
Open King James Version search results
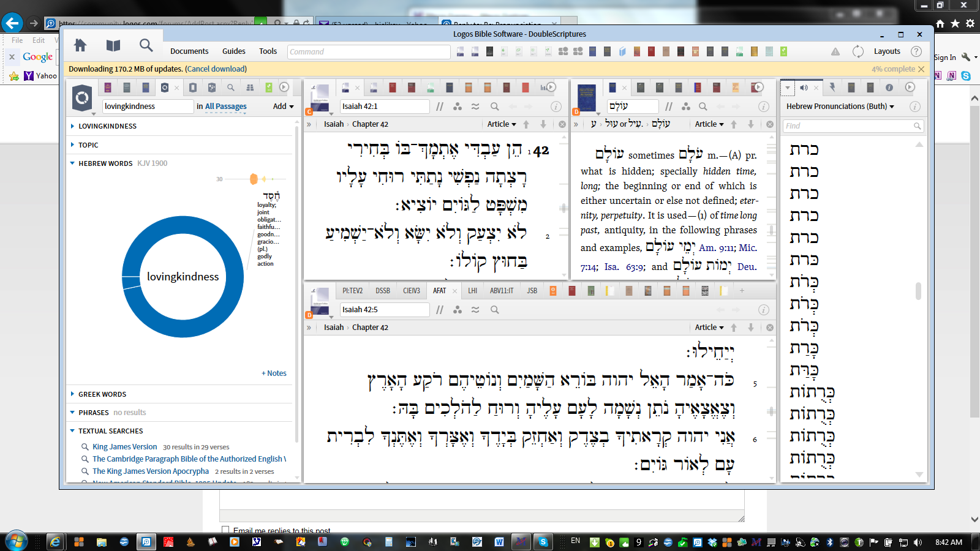point(125,447)
